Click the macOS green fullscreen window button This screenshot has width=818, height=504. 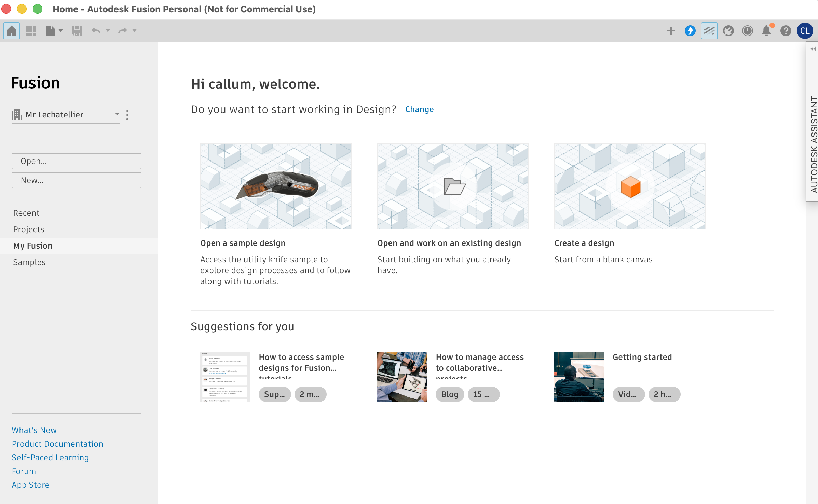tap(38, 9)
